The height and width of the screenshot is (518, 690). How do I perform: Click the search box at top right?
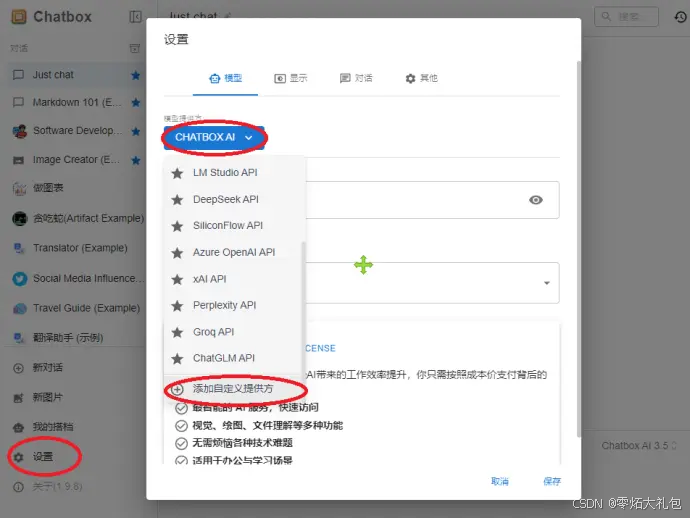pyautogui.click(x=626, y=17)
